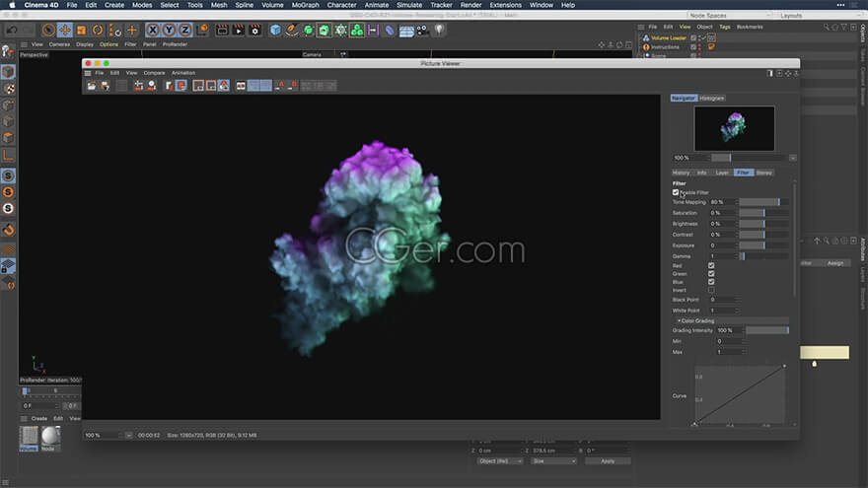The image size is (868, 488).
Task: Open zoom preset dropdown in Picture Viewer status bar
Action: 128,436
